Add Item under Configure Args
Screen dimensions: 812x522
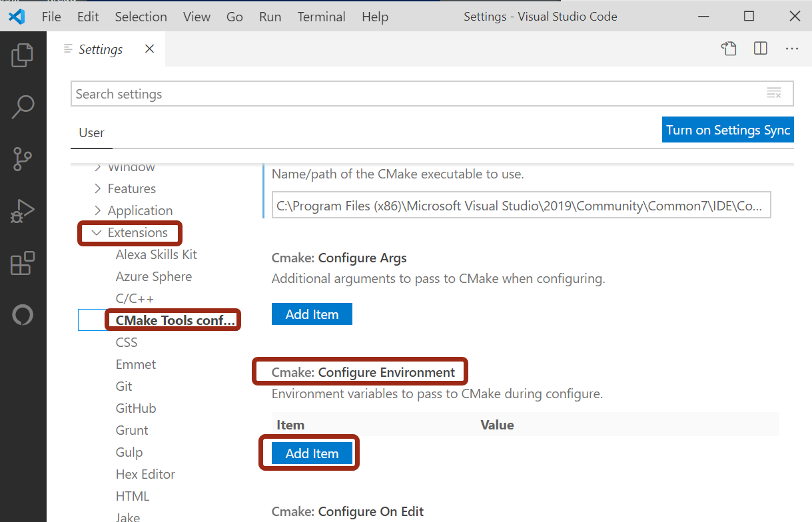[x=312, y=314]
